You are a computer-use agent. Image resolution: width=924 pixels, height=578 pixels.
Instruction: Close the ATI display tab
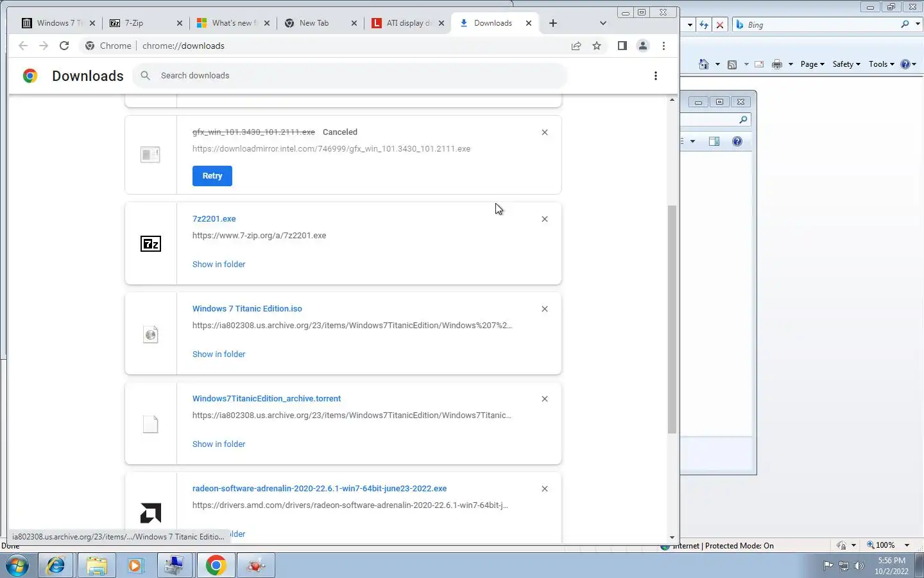(x=441, y=23)
